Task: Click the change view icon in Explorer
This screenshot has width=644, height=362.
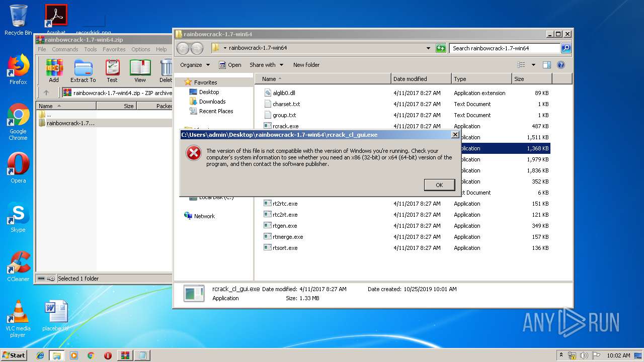Action: pos(521,65)
